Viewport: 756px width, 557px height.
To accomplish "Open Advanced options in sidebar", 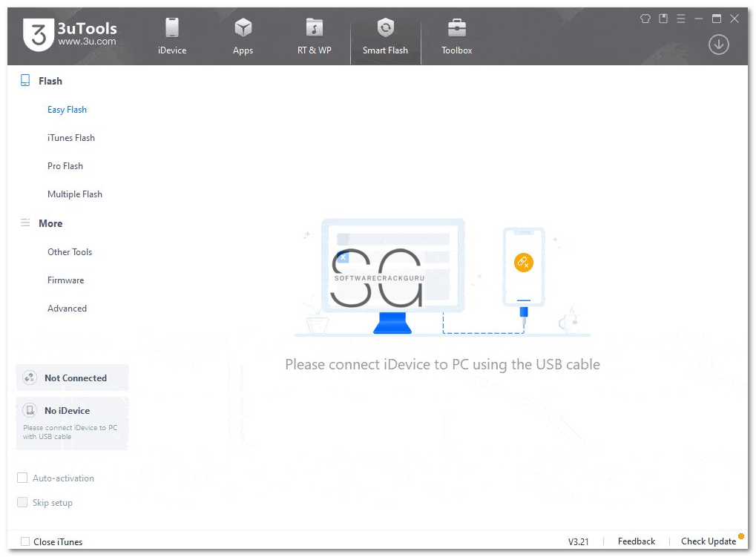I will click(67, 309).
